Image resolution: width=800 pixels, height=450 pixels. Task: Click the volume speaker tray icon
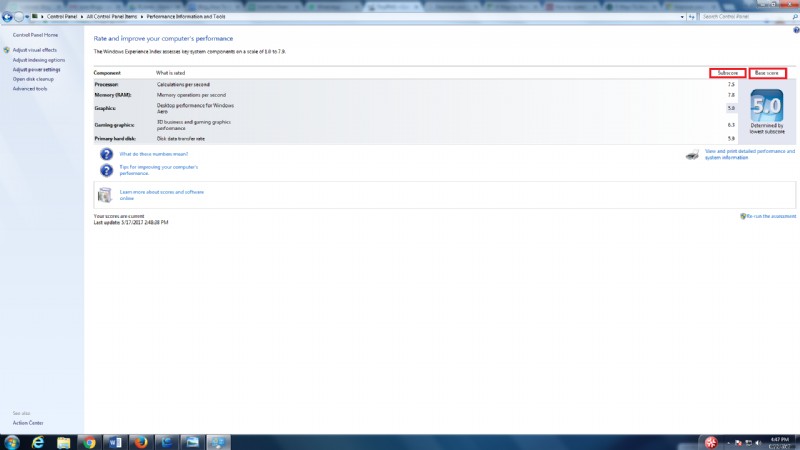(x=758, y=443)
